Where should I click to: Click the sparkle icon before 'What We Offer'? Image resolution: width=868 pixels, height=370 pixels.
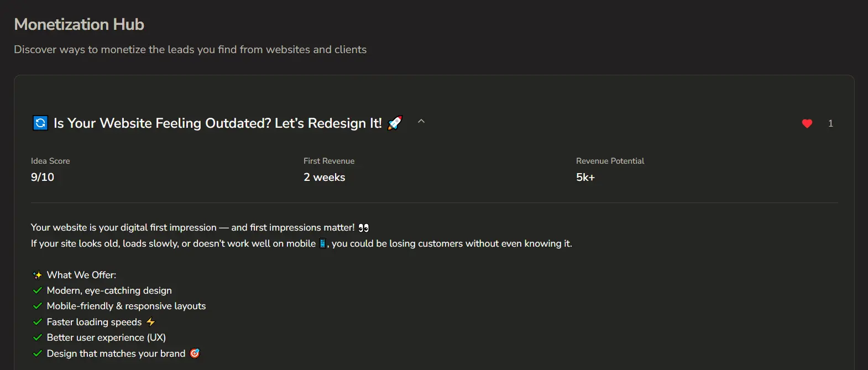[x=38, y=275]
